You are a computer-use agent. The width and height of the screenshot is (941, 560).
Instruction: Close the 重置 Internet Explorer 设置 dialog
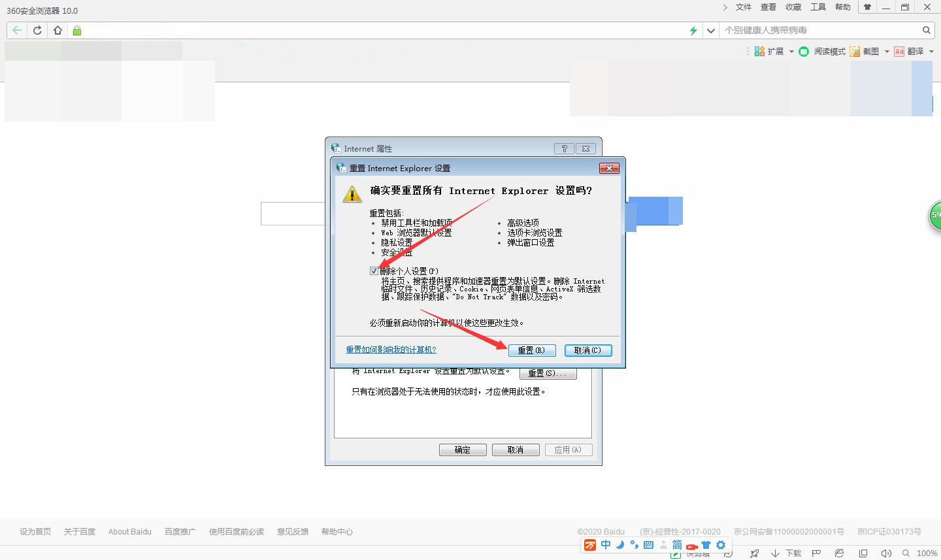pos(609,168)
